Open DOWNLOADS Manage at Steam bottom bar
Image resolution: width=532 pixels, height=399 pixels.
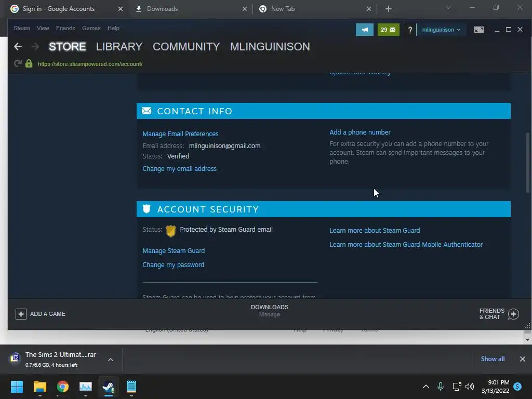(270, 311)
